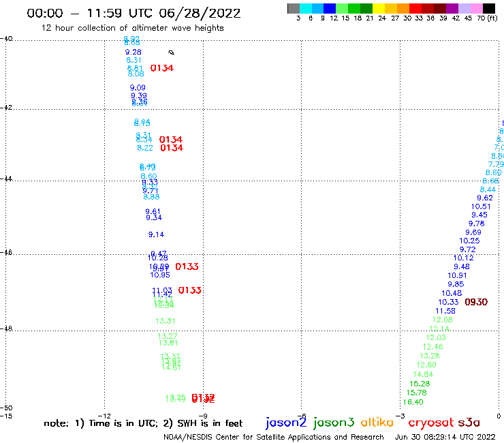The height and width of the screenshot is (443, 504).
Task: Click the -15 longitude axis label
Action: pyautogui.click(x=6, y=416)
